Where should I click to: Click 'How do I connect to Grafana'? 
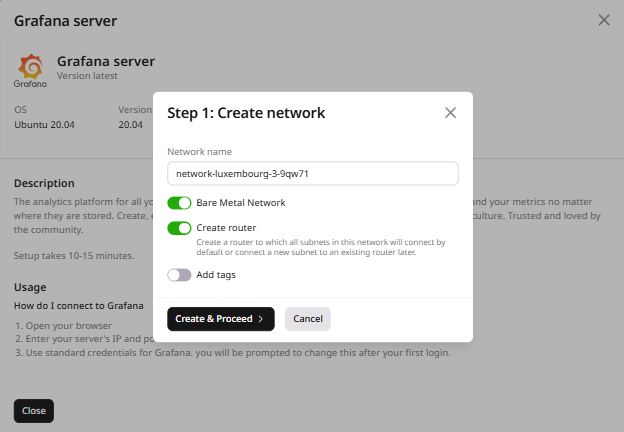click(79, 306)
